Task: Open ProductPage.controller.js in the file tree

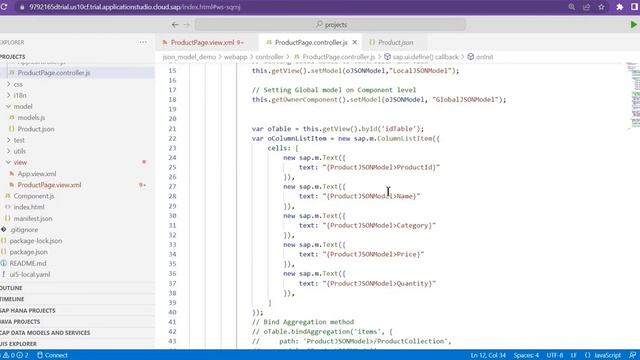Action: 53,73
